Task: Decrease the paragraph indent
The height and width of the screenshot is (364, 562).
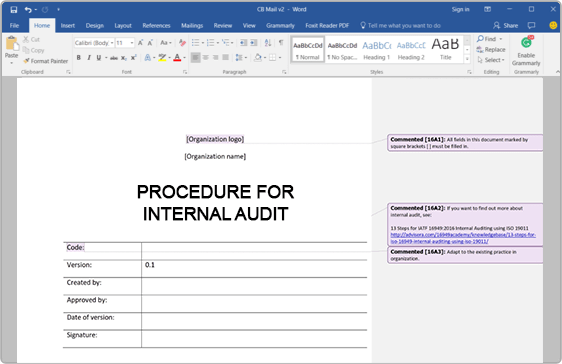Action: pyautogui.click(x=243, y=43)
